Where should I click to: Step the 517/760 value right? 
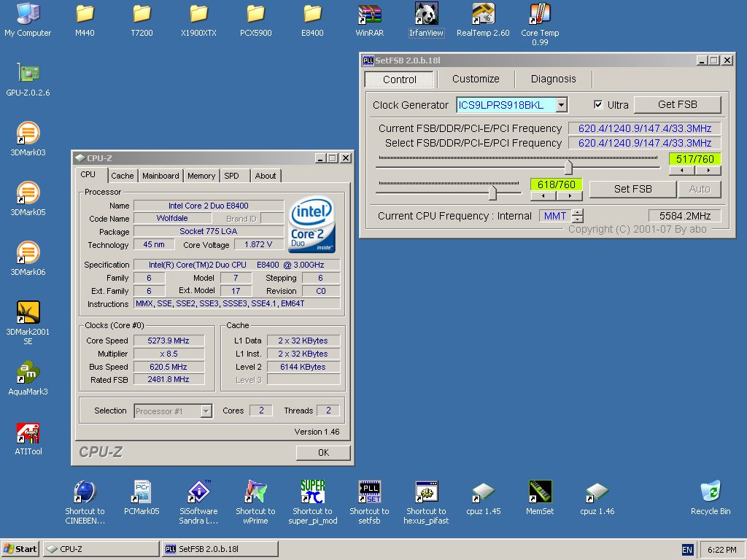coord(708,171)
